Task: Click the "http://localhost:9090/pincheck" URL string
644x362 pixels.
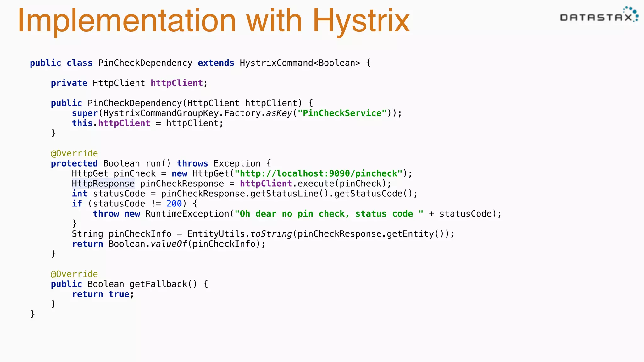Action: pyautogui.click(x=319, y=174)
